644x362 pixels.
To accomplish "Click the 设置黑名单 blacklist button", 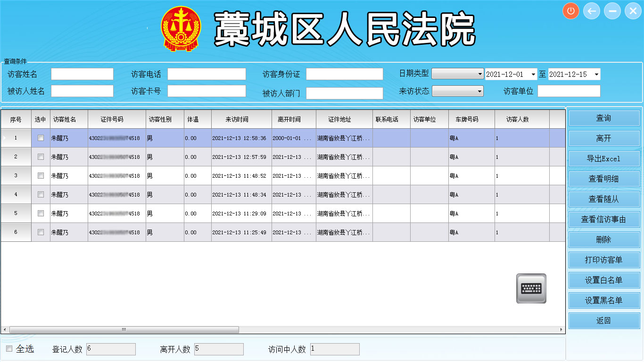I will (x=604, y=300).
